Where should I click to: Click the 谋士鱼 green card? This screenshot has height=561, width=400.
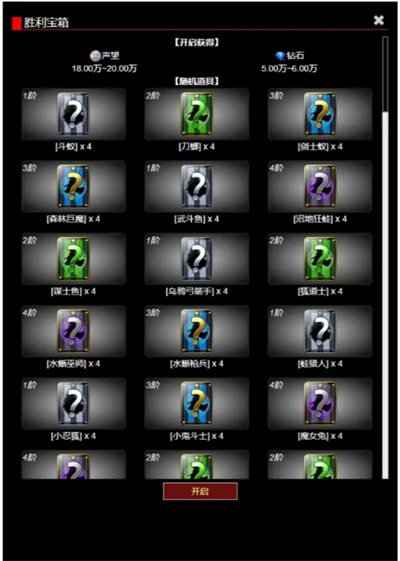(x=73, y=258)
